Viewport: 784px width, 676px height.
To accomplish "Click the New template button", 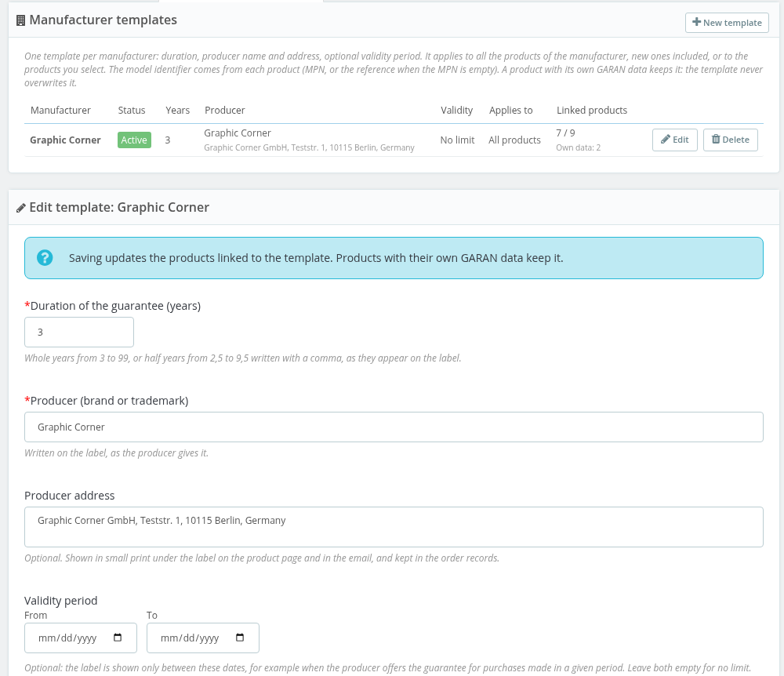I will tap(727, 23).
